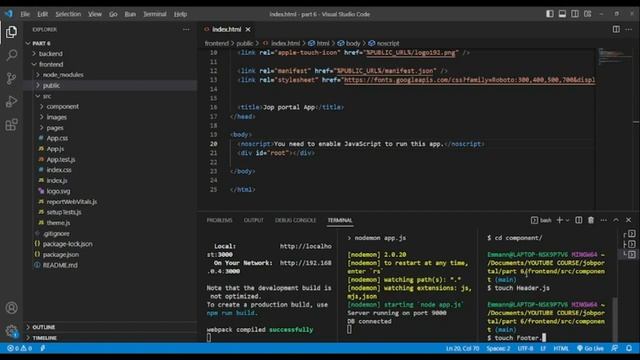Kill terminal with trash icon

click(591, 220)
